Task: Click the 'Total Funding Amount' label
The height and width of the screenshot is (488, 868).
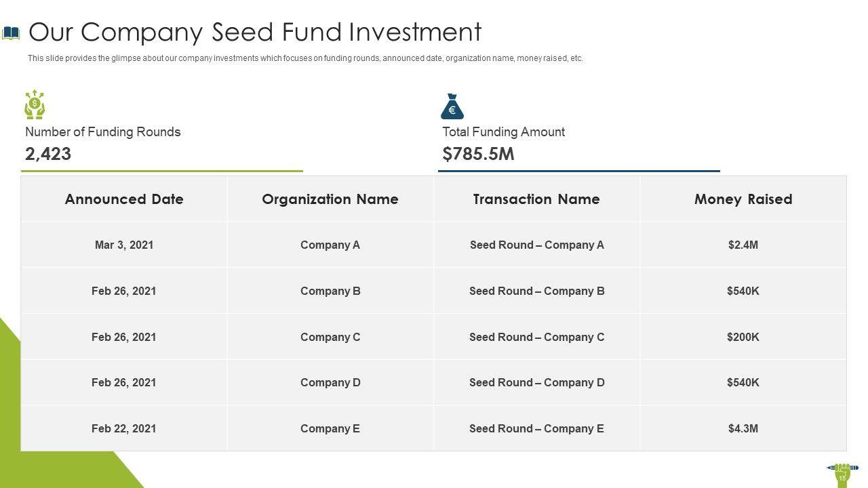Action: [x=503, y=132]
